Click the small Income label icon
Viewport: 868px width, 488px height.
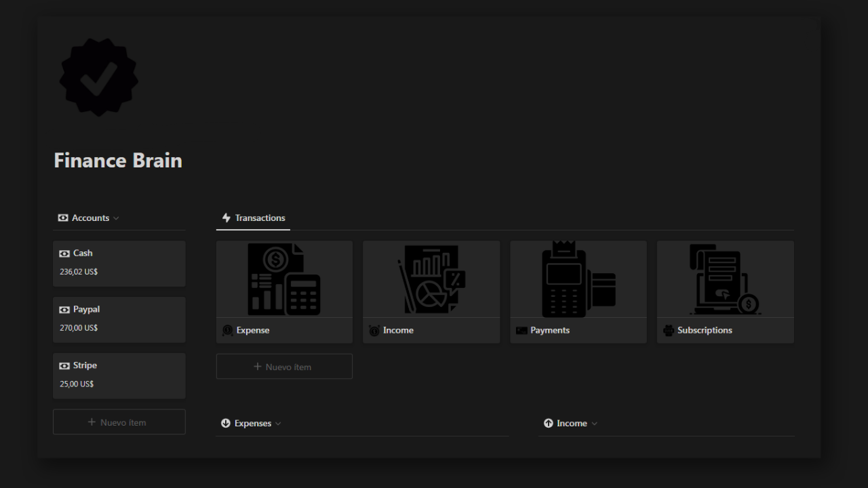click(x=374, y=331)
